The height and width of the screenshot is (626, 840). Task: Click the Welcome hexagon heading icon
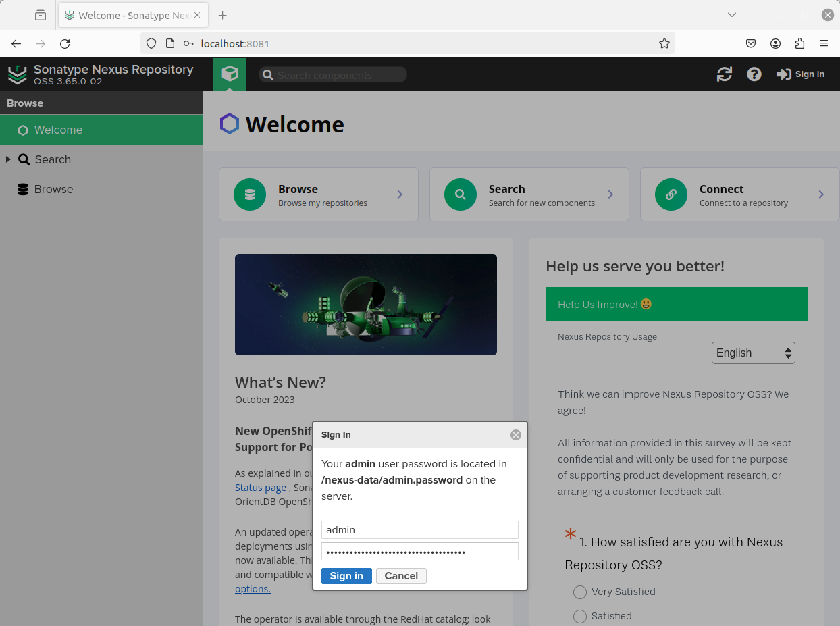tap(230, 124)
